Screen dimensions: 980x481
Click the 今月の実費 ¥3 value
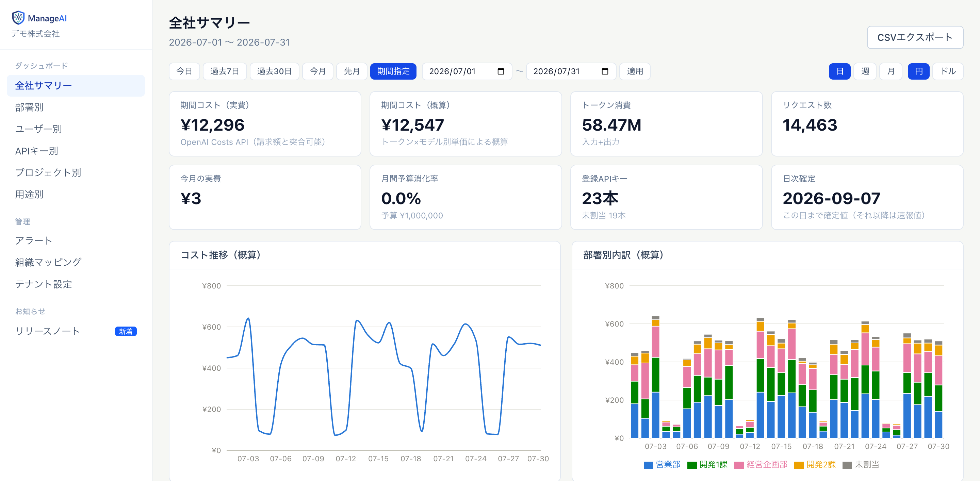click(191, 198)
